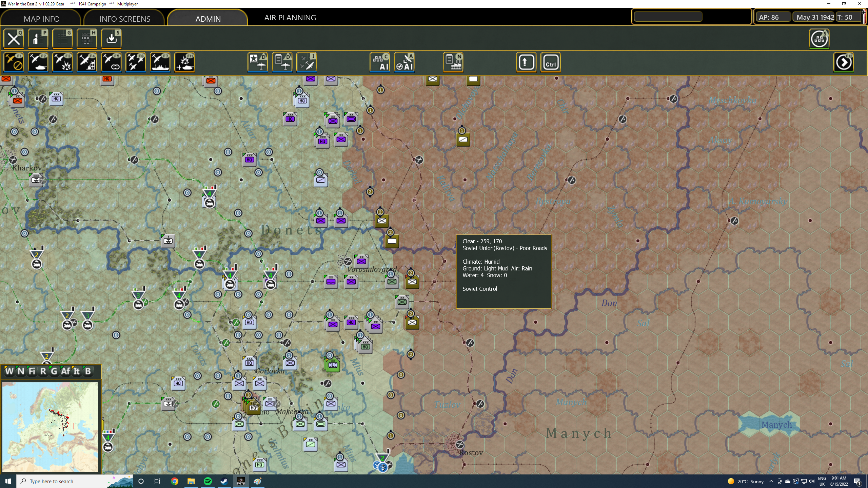868x488 pixels.
Task: Open the logistics report with the N icon
Action: [453, 62]
